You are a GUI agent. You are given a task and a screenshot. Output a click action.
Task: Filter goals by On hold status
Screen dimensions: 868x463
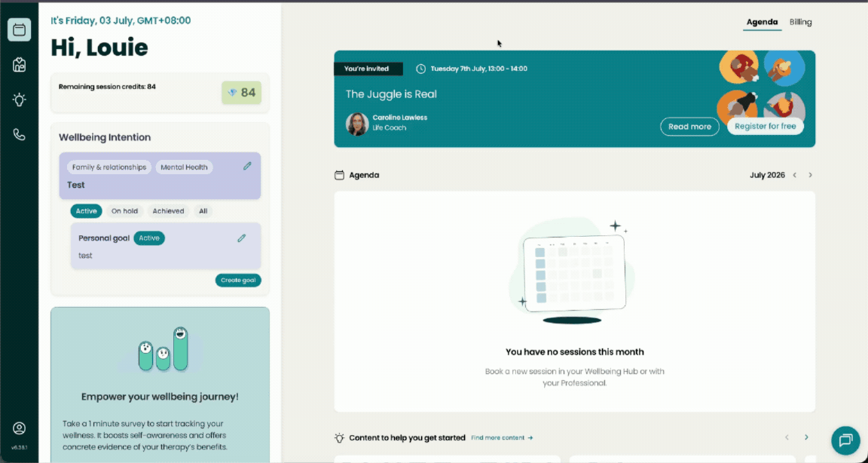(124, 211)
